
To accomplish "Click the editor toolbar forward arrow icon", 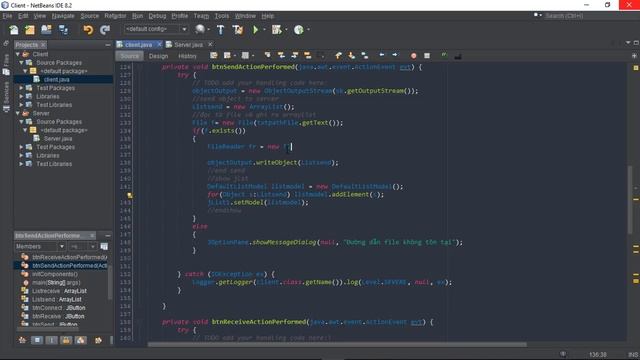I will coord(395,55).
